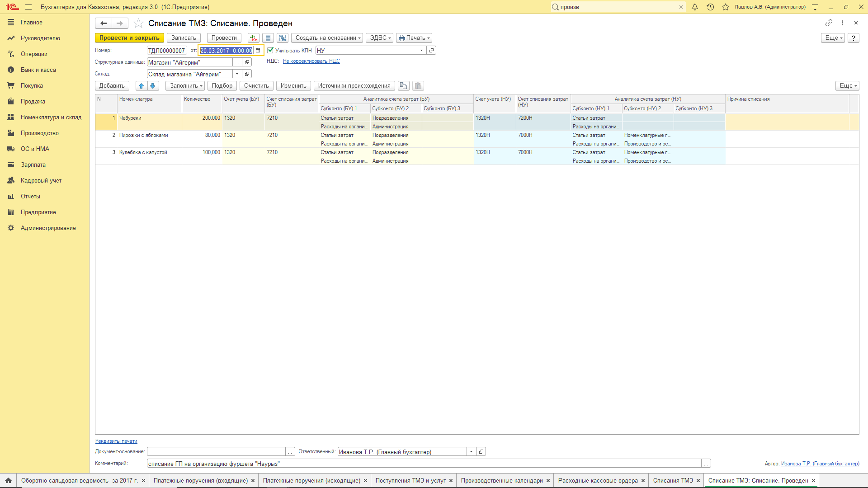This screenshot has height=488, width=868.
Task: Click the document structure icon
Action: pos(283,38)
